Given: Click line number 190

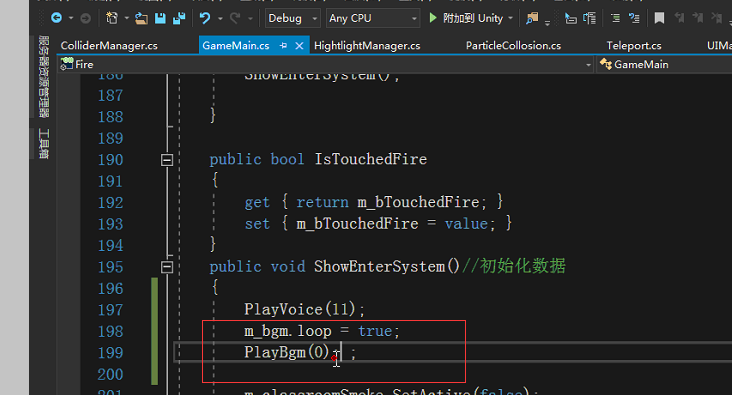Looking at the screenshot, I should pos(110,160).
